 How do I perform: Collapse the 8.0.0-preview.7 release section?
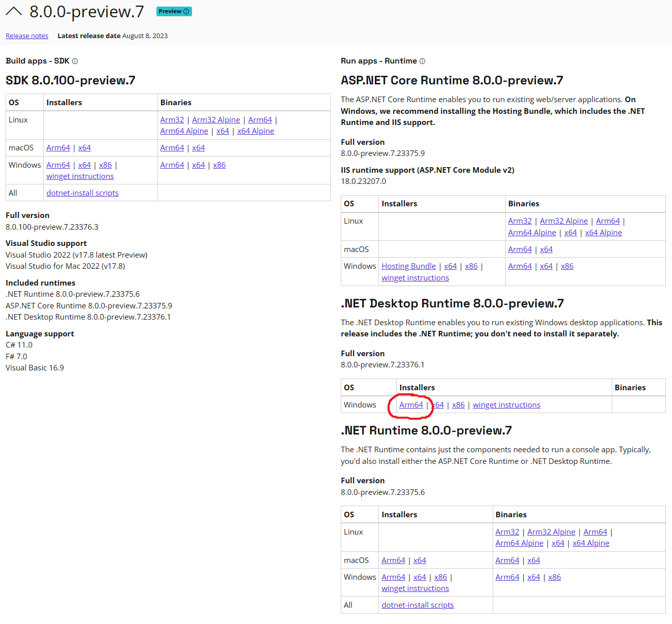[14, 11]
